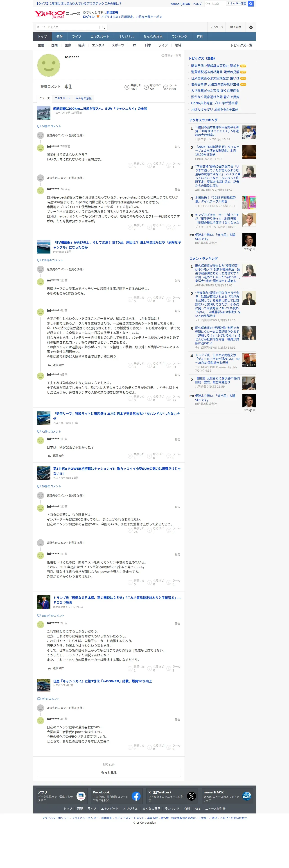Image resolution: width=289 pixels, height=868 pixels.
Task: Open the スポーツ category menu item
Action: pyautogui.click(x=118, y=46)
